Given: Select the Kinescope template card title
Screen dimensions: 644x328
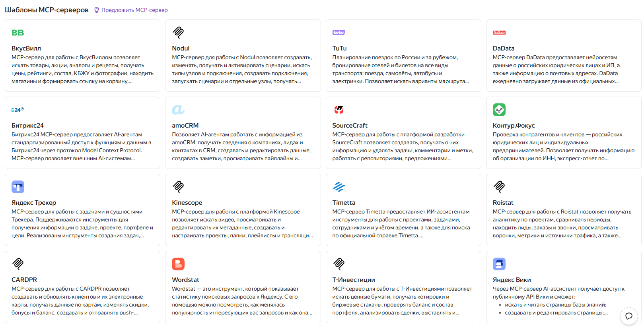Looking at the screenshot, I should tap(187, 202).
